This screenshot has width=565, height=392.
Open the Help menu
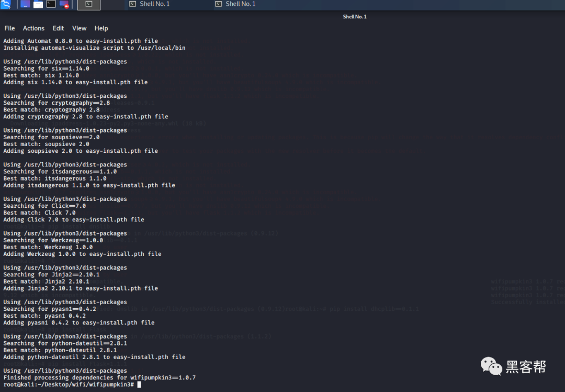pos(101,28)
